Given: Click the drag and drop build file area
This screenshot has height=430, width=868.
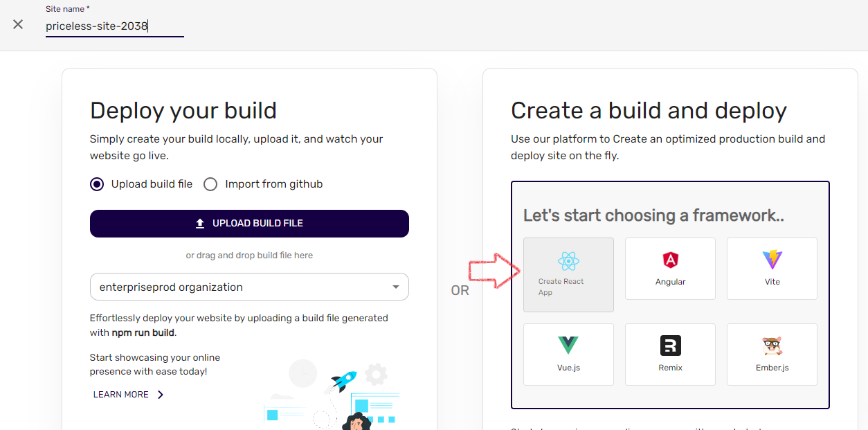Looking at the screenshot, I should click(249, 256).
